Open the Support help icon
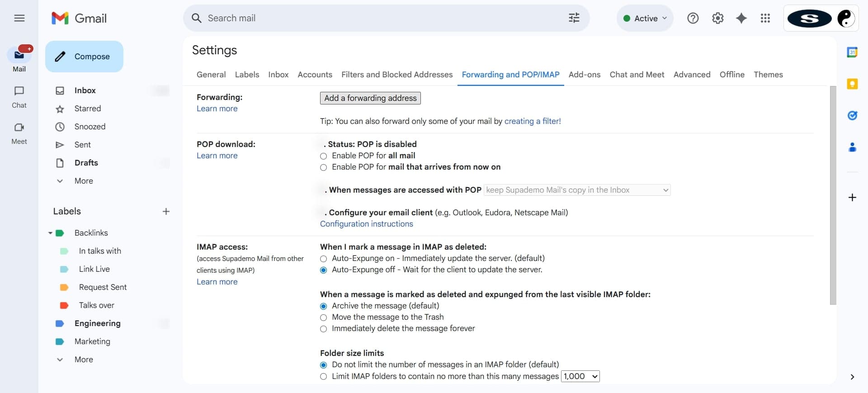The height and width of the screenshot is (393, 868). pyautogui.click(x=693, y=18)
